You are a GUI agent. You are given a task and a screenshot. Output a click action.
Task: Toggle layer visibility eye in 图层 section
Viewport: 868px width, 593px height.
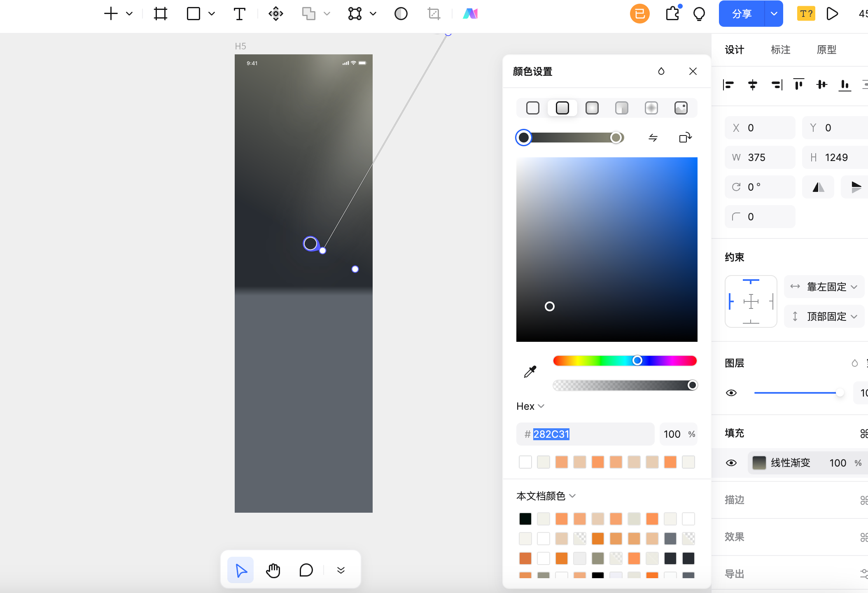(731, 393)
